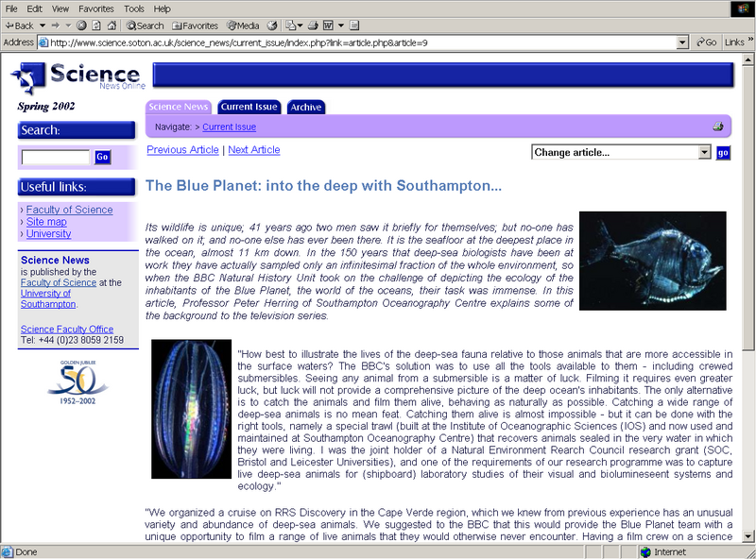Click the vertical scrollbar down arrow

coord(747,536)
